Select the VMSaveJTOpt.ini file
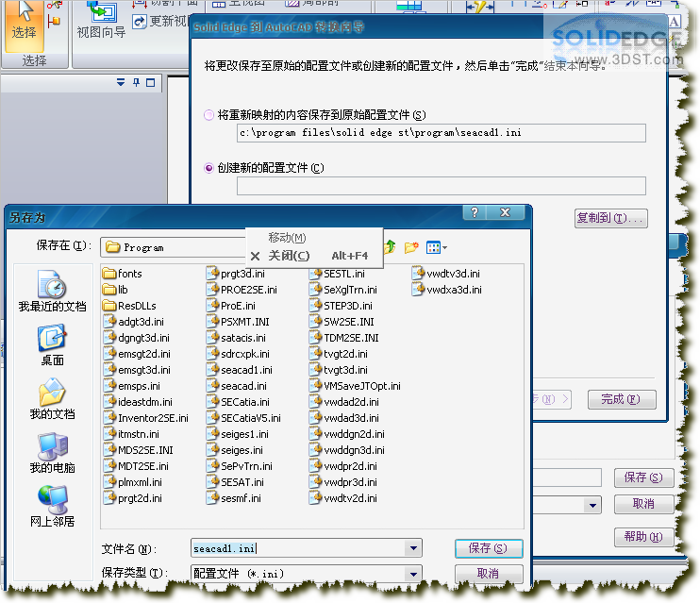The image size is (700, 603). (x=356, y=386)
